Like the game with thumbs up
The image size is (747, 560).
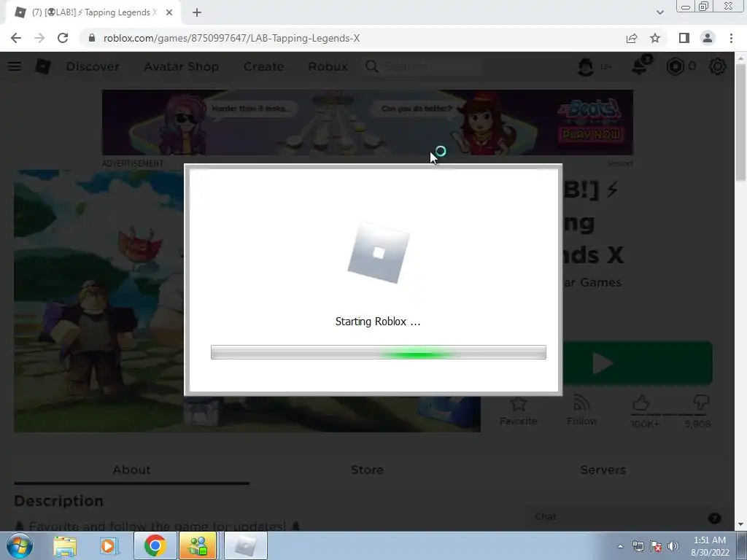click(x=641, y=403)
